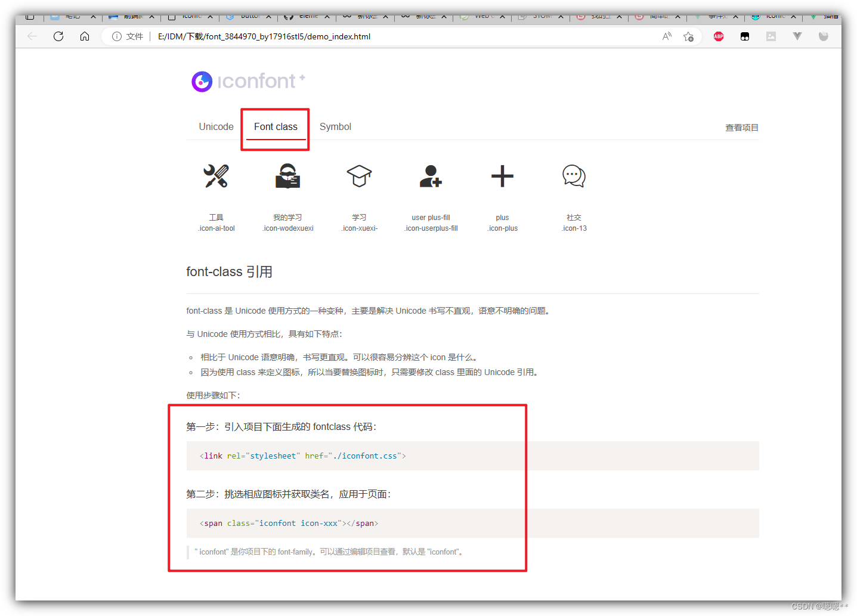Click the .icon-xuexi- class name

coord(360,228)
